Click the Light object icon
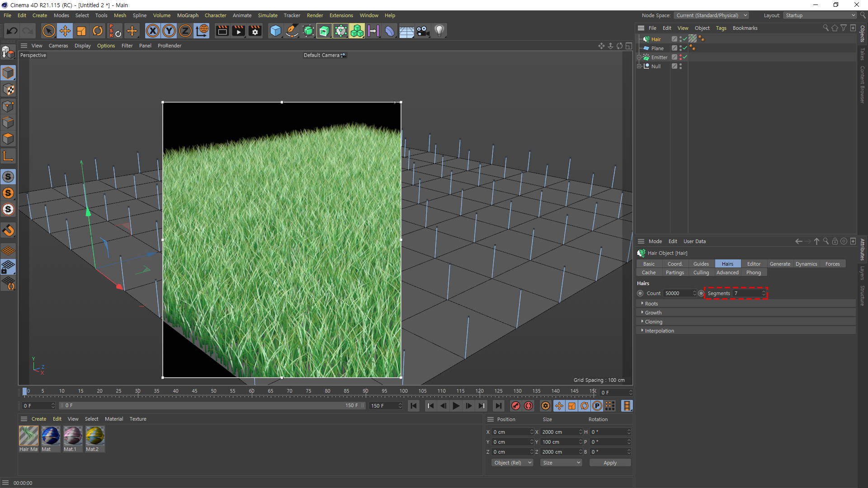 pos(439,31)
